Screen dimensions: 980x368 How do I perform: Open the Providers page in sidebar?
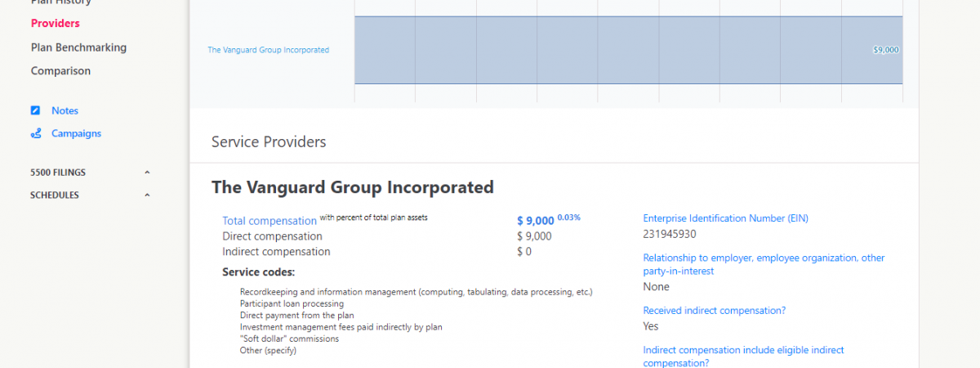tap(55, 24)
